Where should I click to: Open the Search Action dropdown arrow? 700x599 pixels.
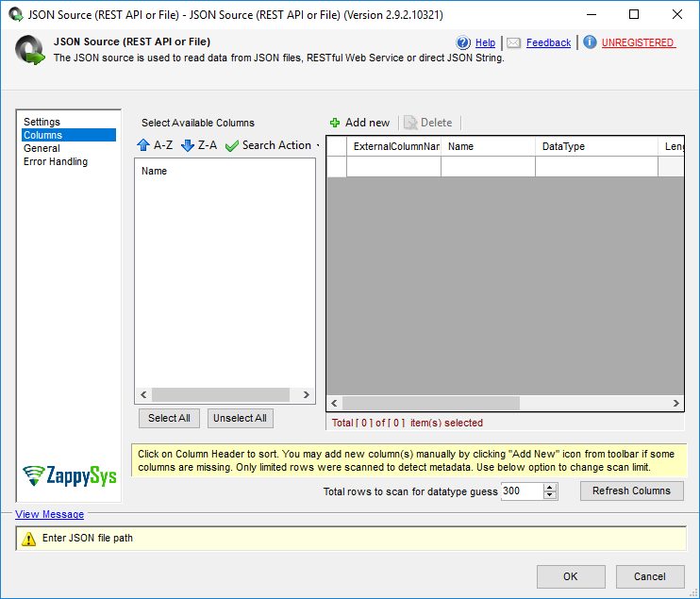click(x=318, y=145)
